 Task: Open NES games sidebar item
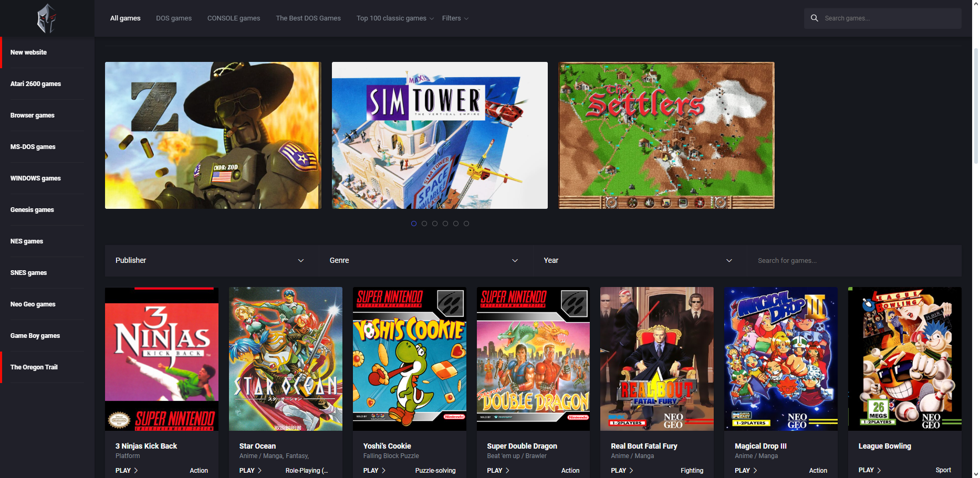(27, 241)
